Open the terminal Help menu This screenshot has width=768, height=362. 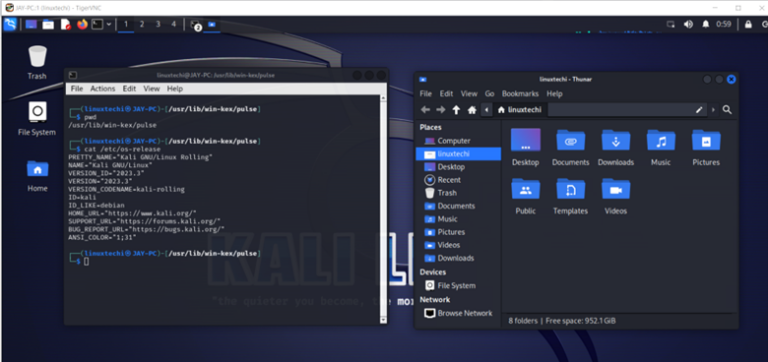(x=175, y=89)
